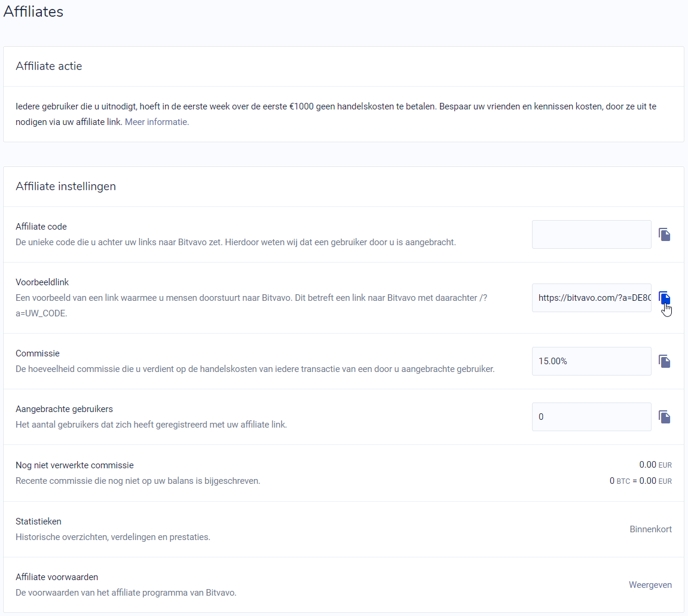Click the Affiliates page heading

click(33, 11)
